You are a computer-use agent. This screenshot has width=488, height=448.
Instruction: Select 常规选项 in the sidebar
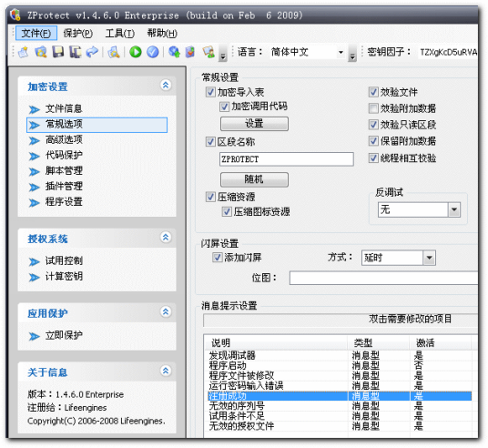(x=97, y=125)
